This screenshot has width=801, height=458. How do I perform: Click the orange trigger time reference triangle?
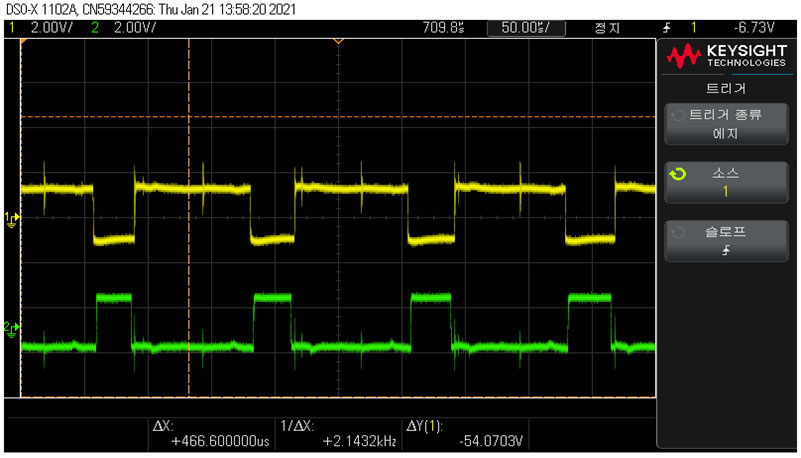(x=338, y=41)
